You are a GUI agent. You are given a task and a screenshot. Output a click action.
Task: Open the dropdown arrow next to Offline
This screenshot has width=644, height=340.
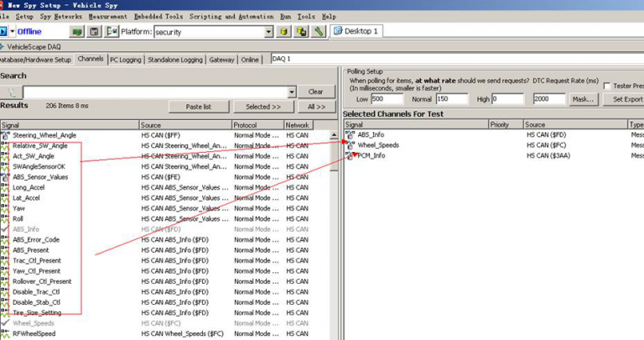(12, 32)
